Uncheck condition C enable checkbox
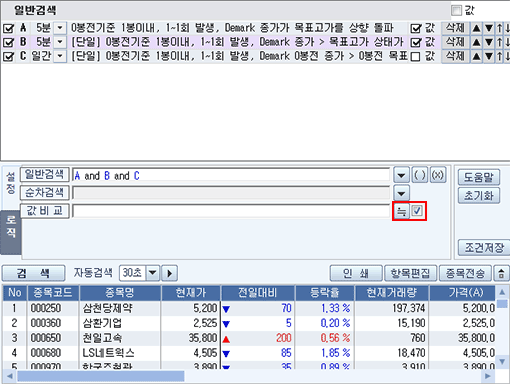The width and height of the screenshot is (510, 384). [x=8, y=56]
